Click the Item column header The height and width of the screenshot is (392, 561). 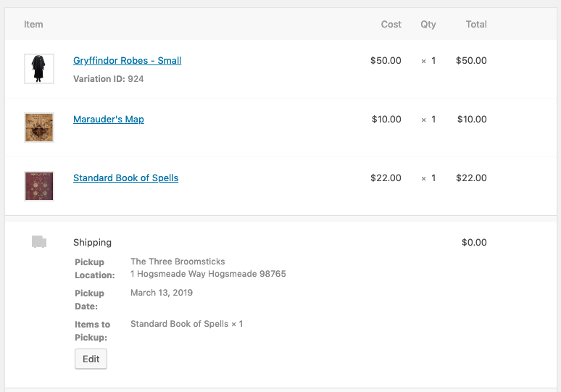tap(33, 25)
